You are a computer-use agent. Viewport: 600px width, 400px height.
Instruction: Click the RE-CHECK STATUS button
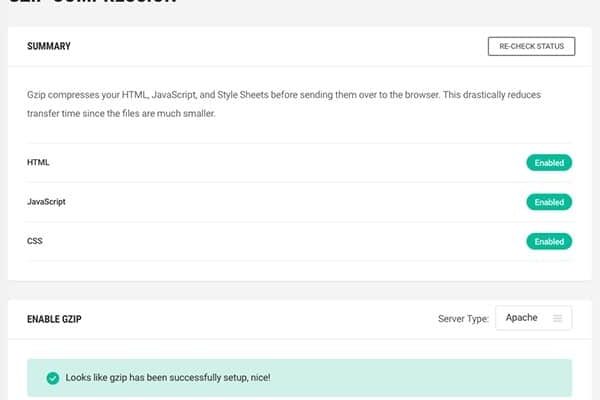[531, 46]
